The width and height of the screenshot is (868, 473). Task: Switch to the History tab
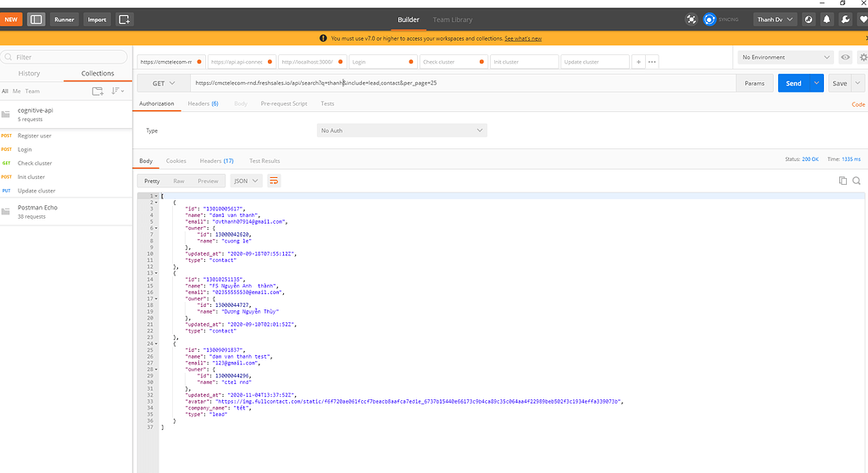pyautogui.click(x=29, y=74)
